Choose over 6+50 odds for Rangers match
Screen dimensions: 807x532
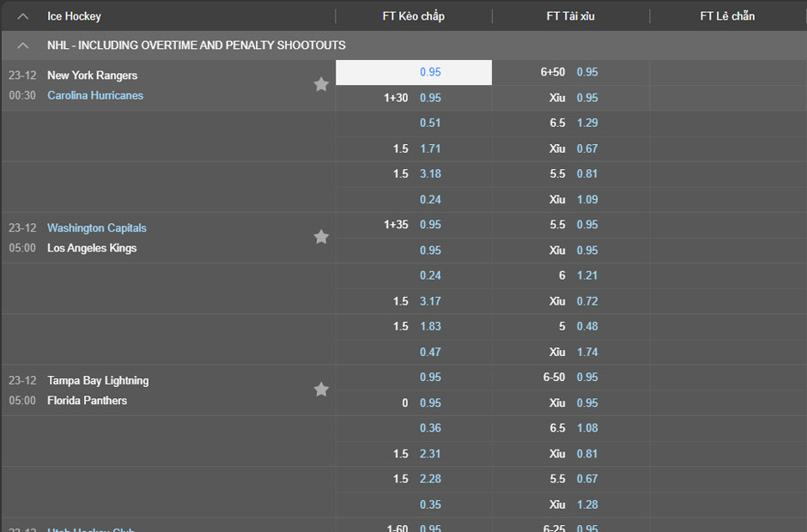click(587, 72)
